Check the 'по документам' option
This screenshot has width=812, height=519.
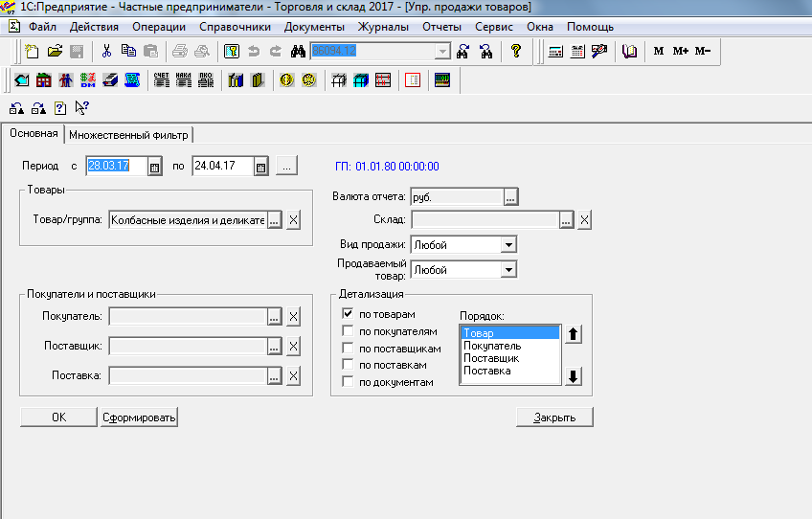pyautogui.click(x=349, y=382)
